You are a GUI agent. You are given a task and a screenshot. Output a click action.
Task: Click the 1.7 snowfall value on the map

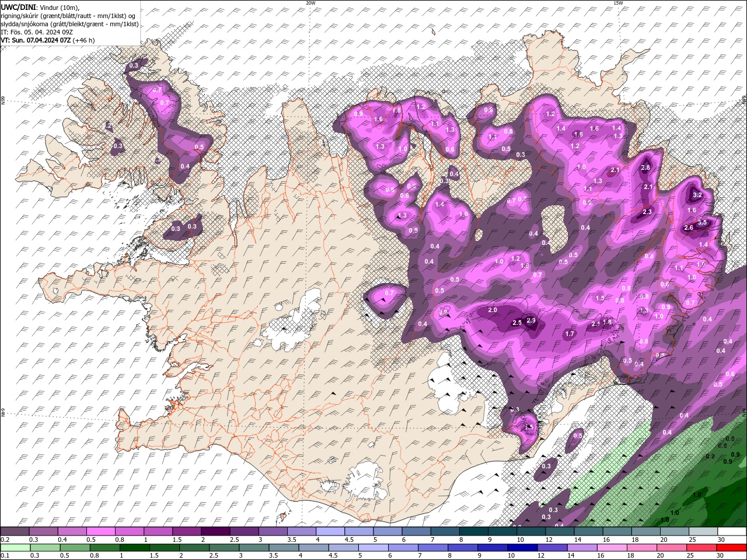570,334
